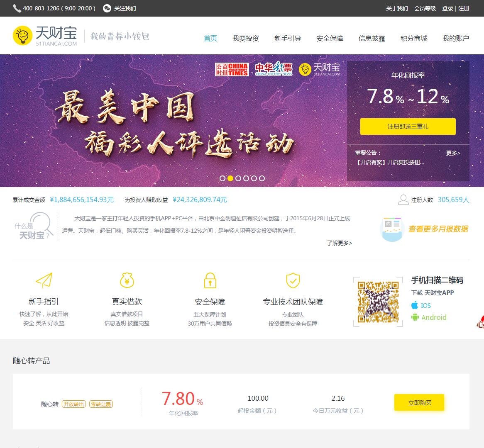The image size is (484, 448).
Task: Click the 400-803-1206 phone number
Action: (41, 8)
